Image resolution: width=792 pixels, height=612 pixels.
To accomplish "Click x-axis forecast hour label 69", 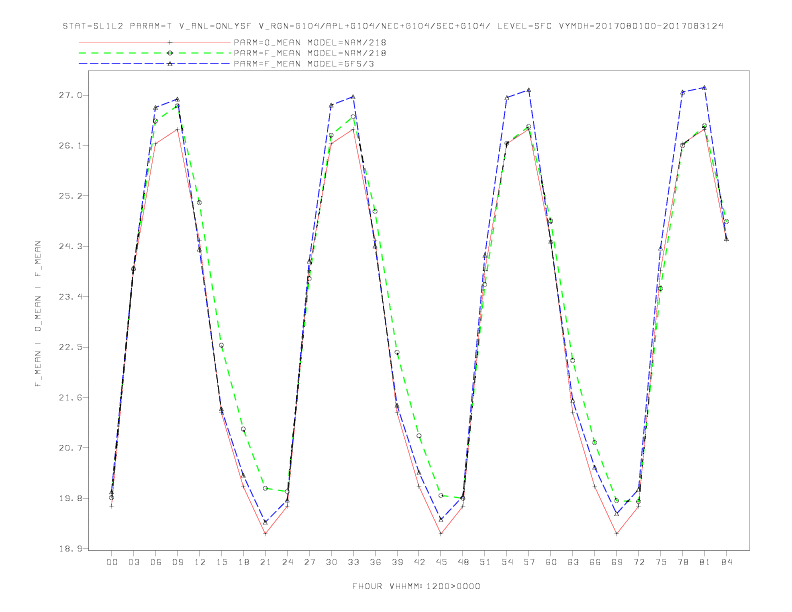I will pyautogui.click(x=617, y=562).
